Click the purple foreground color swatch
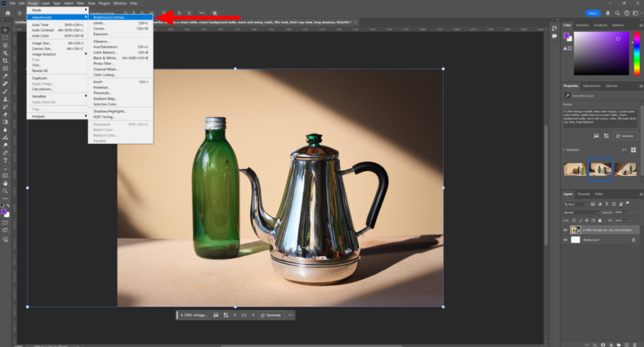This screenshot has width=644, height=347. click(567, 36)
